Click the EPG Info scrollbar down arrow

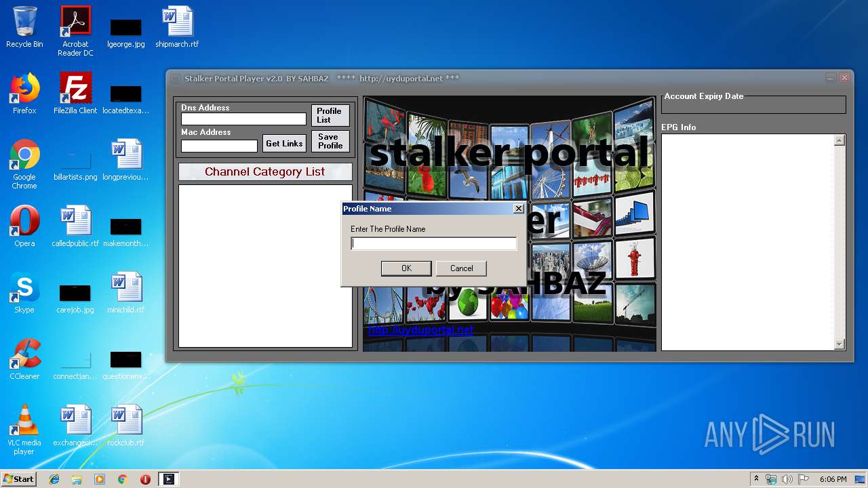point(840,344)
